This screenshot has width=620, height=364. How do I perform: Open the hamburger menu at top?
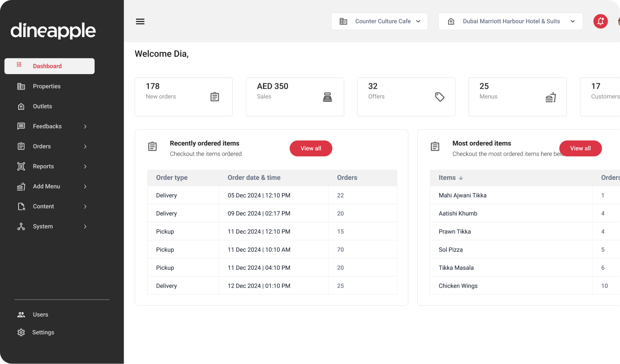click(140, 21)
